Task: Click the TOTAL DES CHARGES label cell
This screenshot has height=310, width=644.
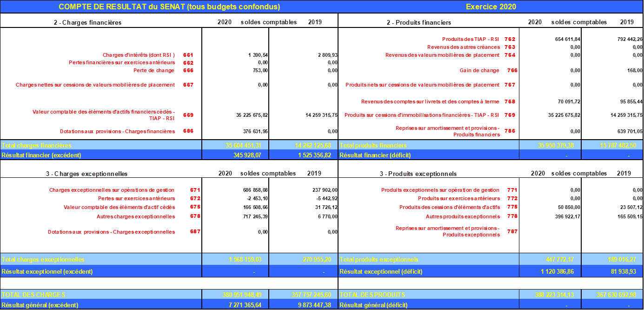Action: tap(101, 295)
